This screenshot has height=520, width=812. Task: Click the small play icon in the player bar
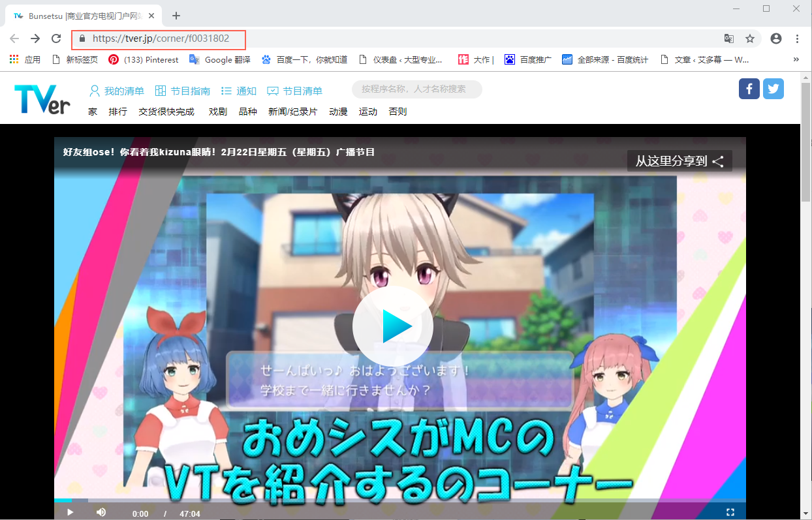point(70,513)
